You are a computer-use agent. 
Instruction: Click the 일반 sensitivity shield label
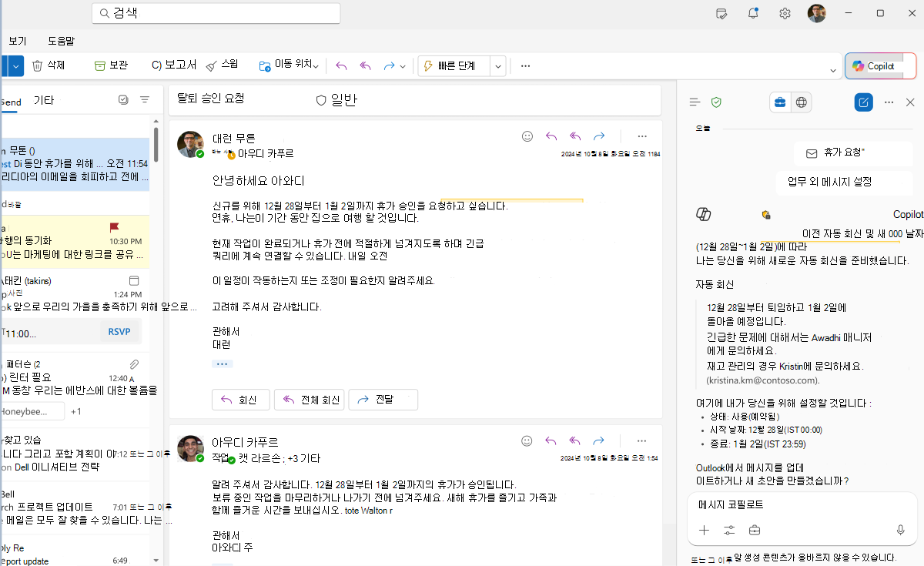336,100
